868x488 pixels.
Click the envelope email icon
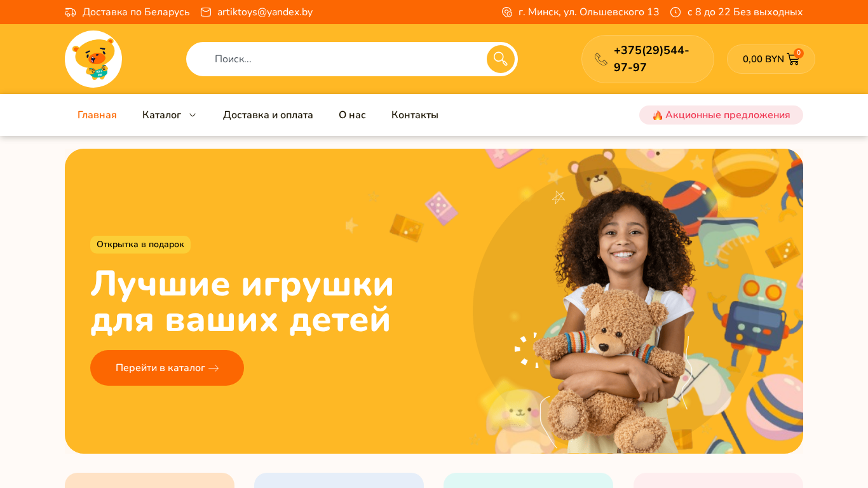pos(206,12)
